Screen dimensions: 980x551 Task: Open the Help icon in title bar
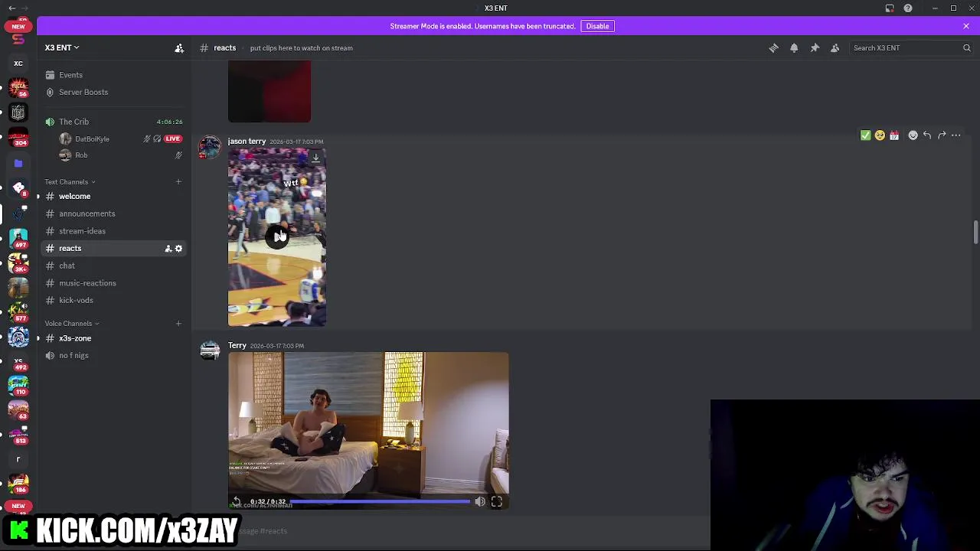click(x=908, y=8)
